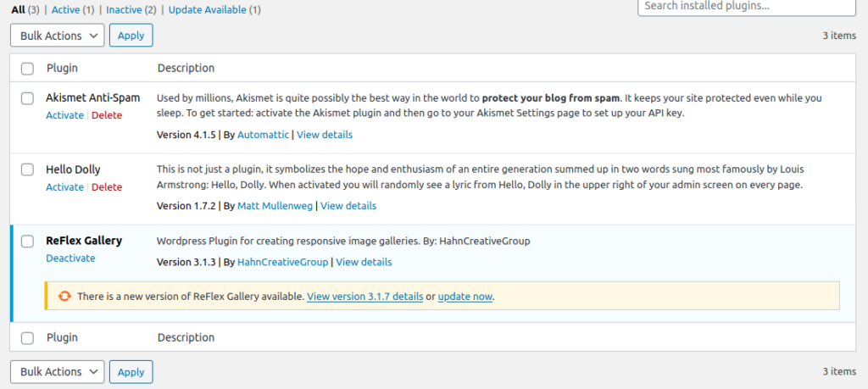Click the Version 4.1.5 text
The height and width of the screenshot is (389, 868).
tap(186, 135)
